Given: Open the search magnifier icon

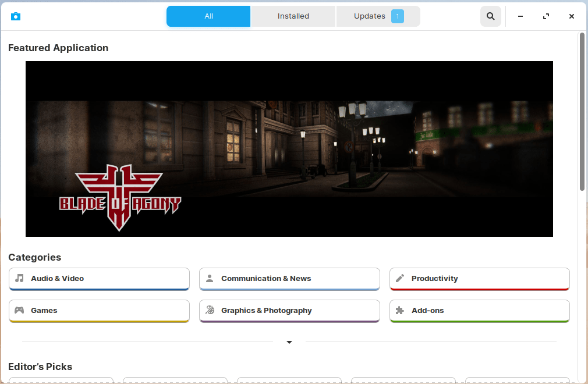Looking at the screenshot, I should pos(491,16).
